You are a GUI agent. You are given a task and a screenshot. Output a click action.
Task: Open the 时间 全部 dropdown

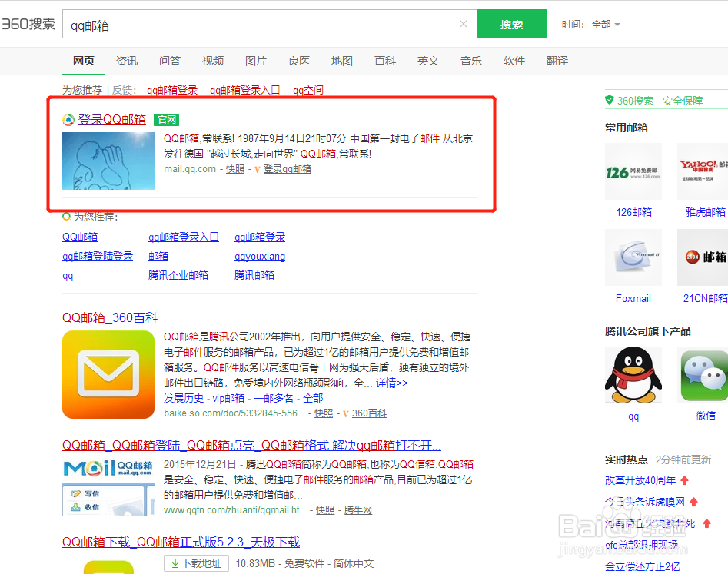[606, 24]
